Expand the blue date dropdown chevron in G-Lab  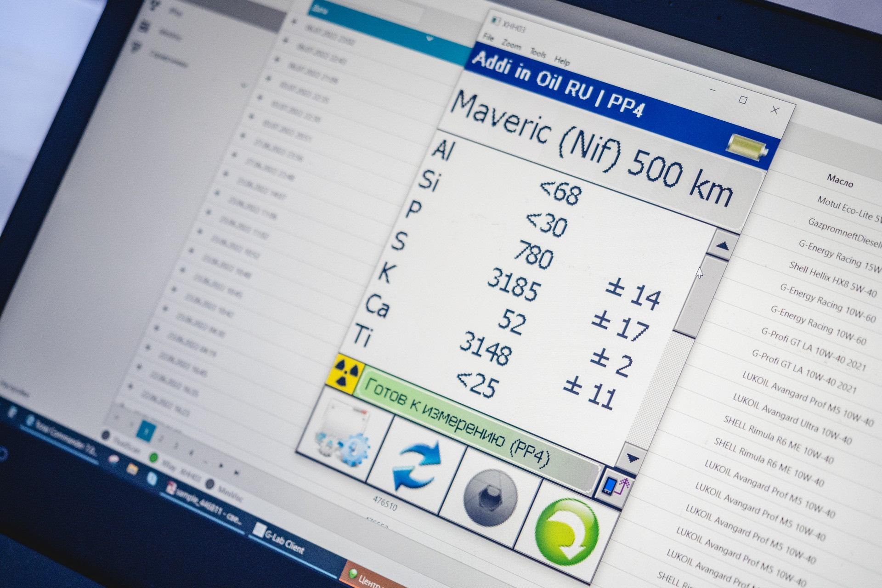pyautogui.click(x=429, y=39)
